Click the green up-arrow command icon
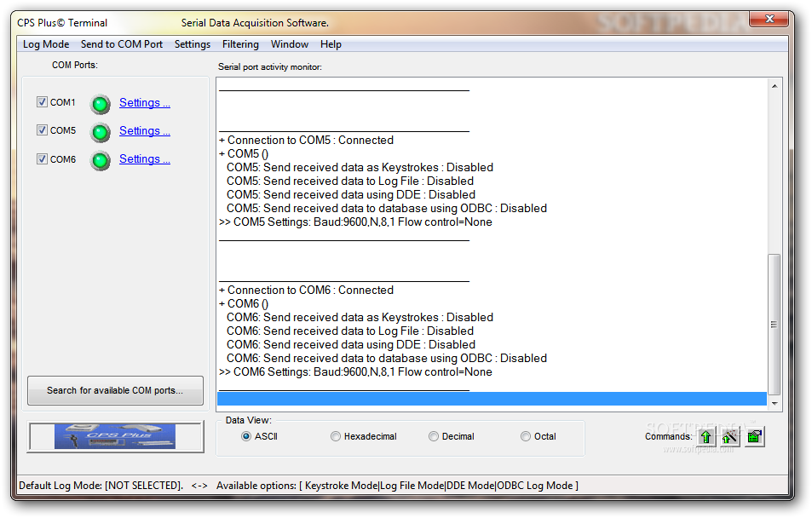 [x=705, y=437]
